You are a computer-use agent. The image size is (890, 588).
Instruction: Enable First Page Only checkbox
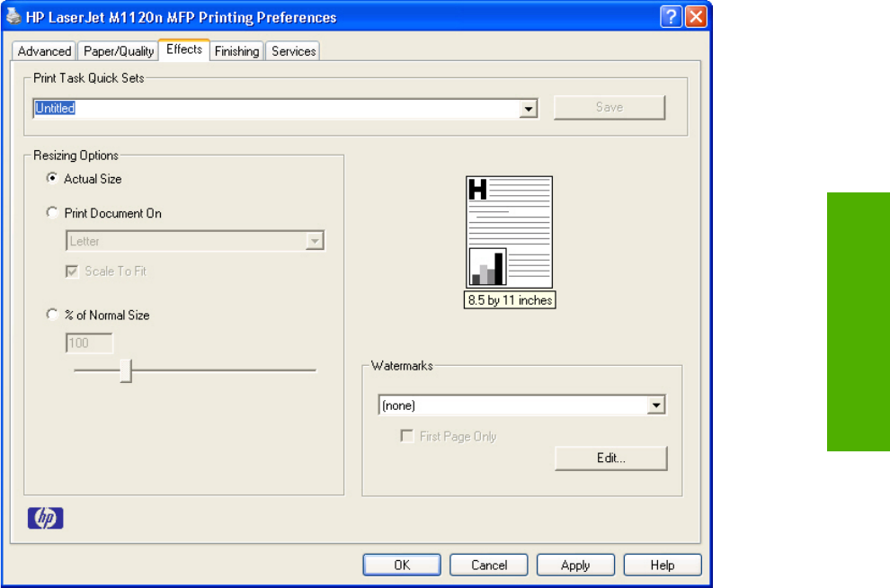[407, 436]
